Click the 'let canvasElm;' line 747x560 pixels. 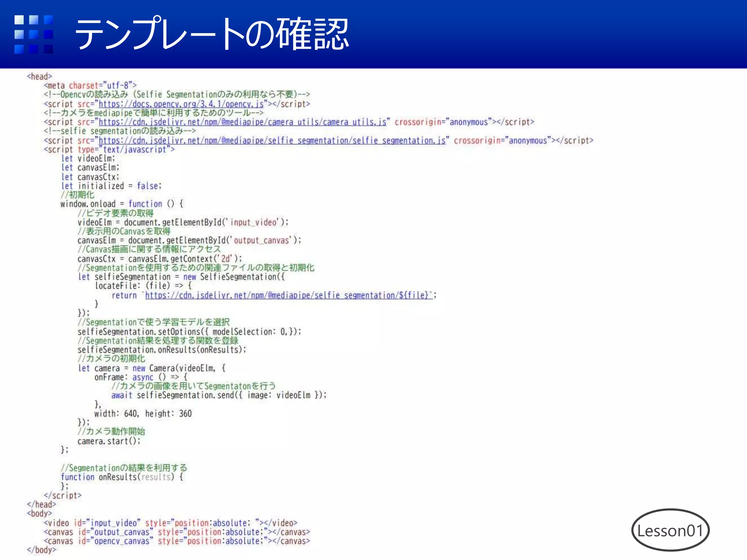coord(90,168)
